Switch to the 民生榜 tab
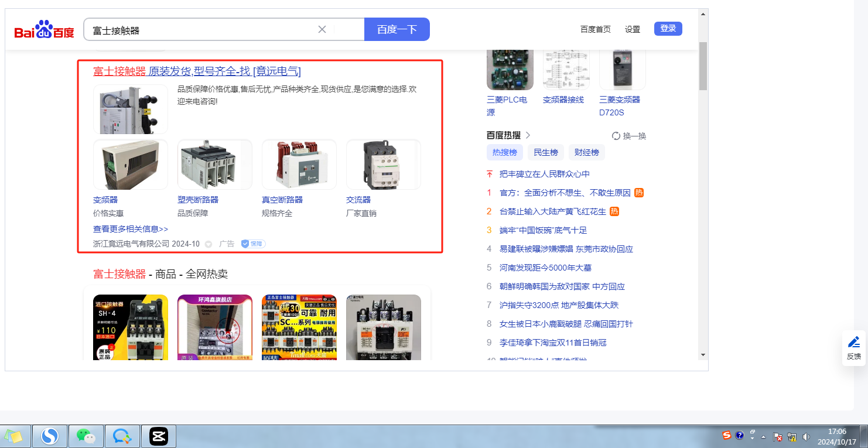Screen dimensions: 868x448 point(546,152)
